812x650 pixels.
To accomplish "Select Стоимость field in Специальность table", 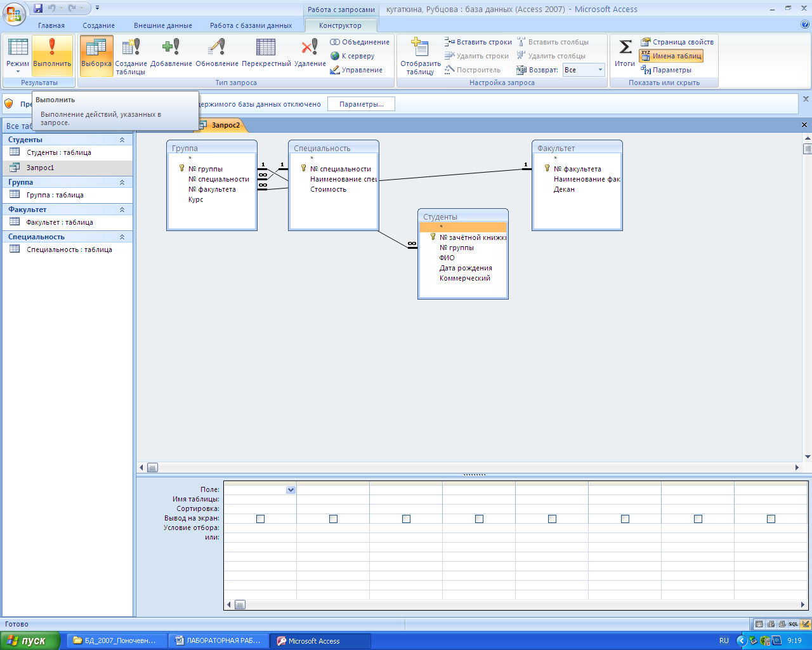I will pos(328,189).
